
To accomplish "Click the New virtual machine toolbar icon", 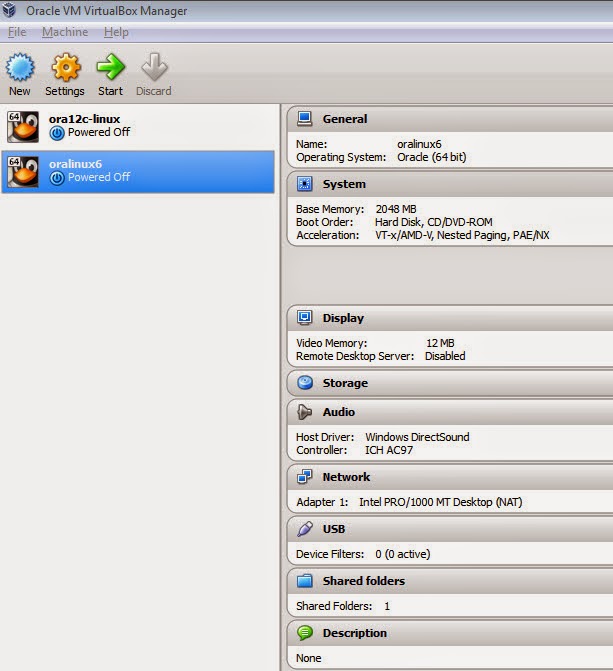I will [20, 67].
